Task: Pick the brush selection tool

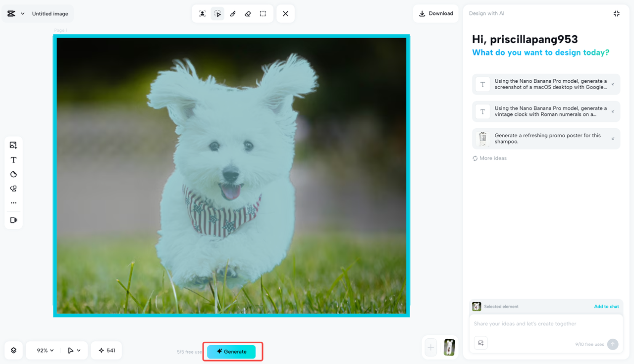Action: tap(233, 14)
